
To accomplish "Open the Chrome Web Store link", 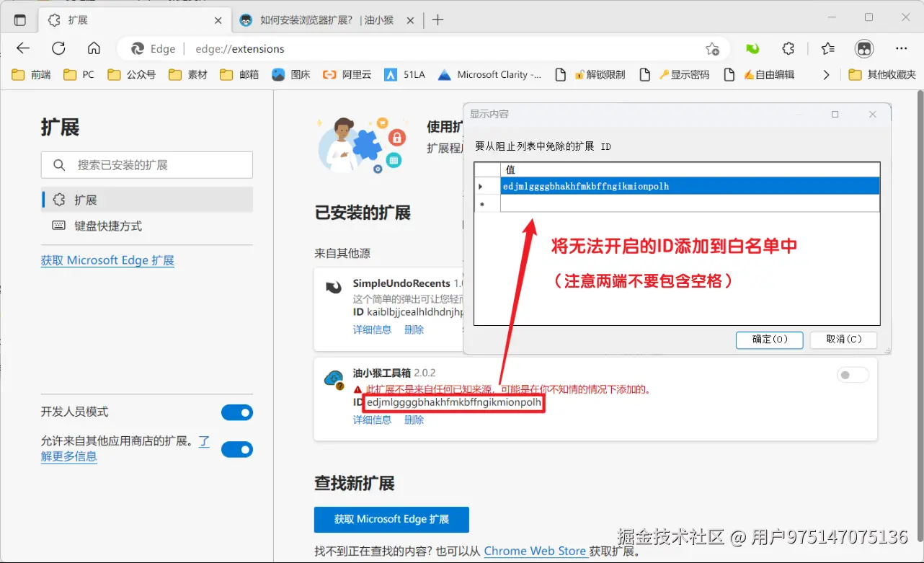I will point(535,551).
